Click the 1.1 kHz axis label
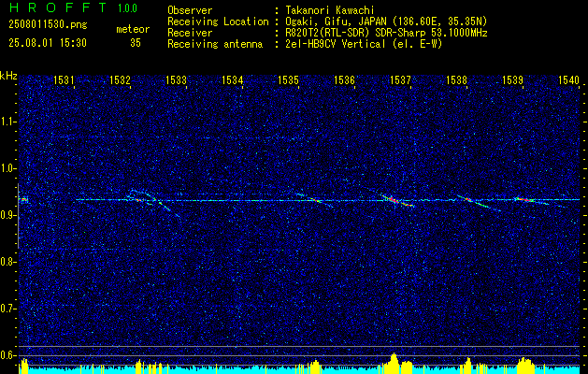The height and width of the screenshot is (374, 588). pyautogui.click(x=7, y=122)
